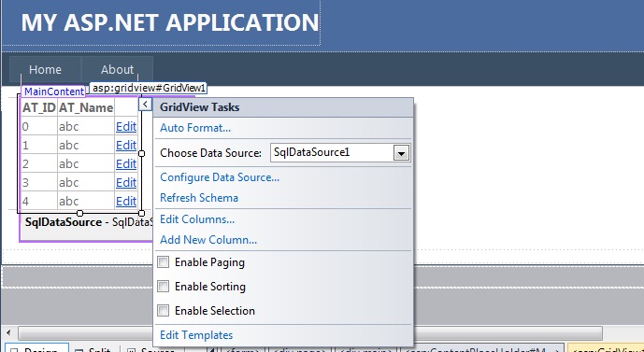Click cell with ID 0

click(39, 127)
